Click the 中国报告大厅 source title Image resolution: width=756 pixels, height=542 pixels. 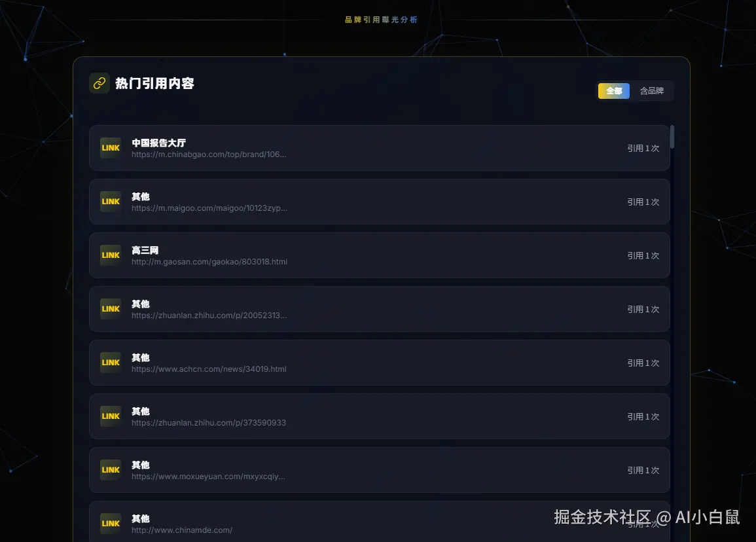click(158, 143)
